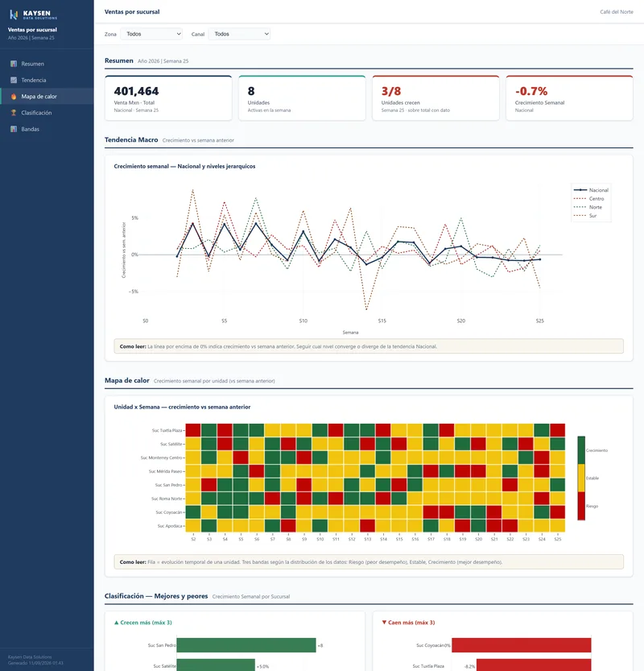Click the Suc Tuxtla Plaza S25 heatmap cell
Viewport: 644px width, 671px height.
(558, 430)
